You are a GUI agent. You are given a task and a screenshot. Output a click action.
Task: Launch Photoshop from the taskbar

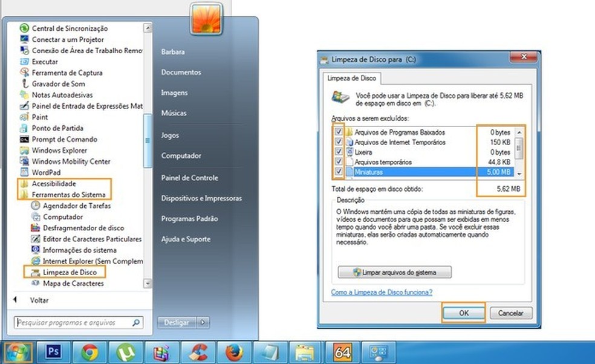click(54, 351)
